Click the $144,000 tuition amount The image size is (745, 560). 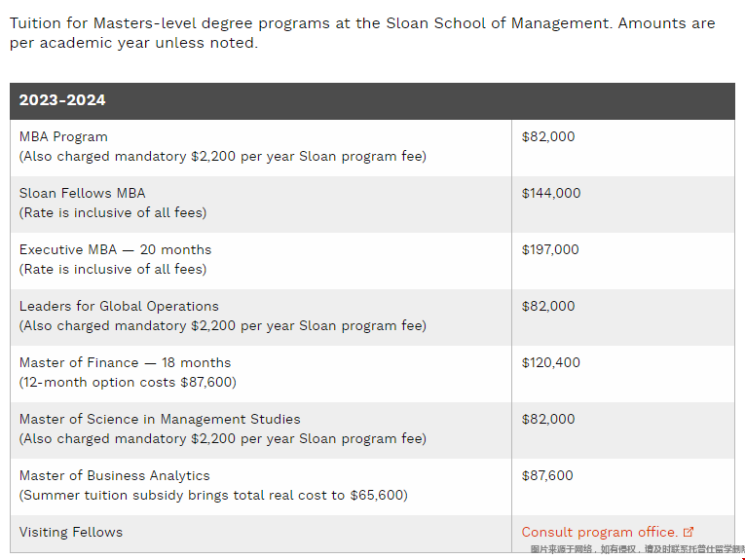(550, 193)
